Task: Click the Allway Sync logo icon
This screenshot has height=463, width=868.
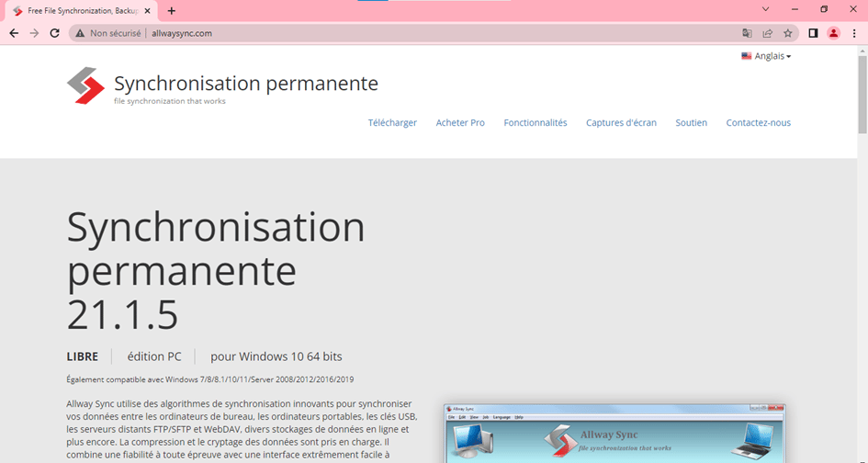Action: [86, 85]
